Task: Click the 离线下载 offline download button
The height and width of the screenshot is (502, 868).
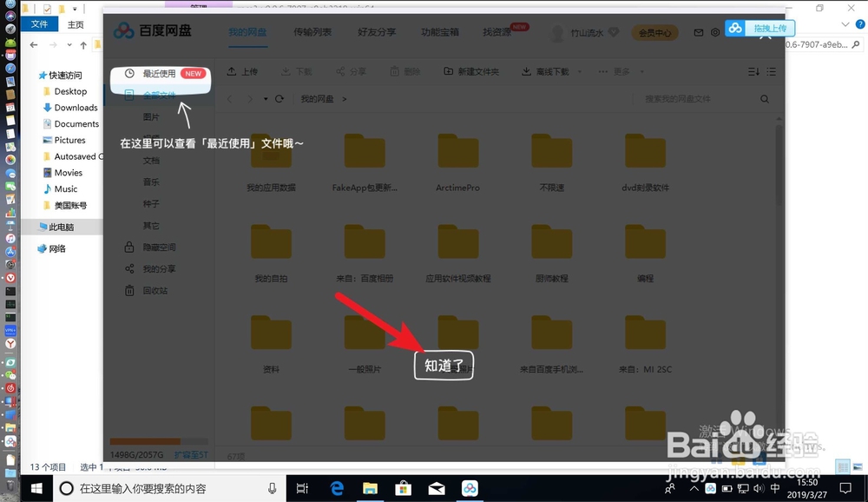Action: [545, 71]
